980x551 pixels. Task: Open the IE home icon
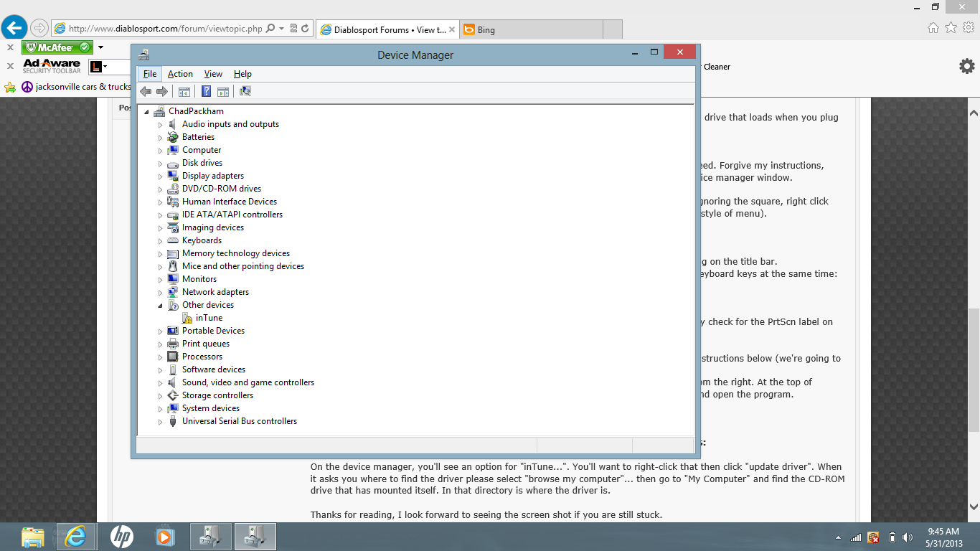(x=933, y=28)
